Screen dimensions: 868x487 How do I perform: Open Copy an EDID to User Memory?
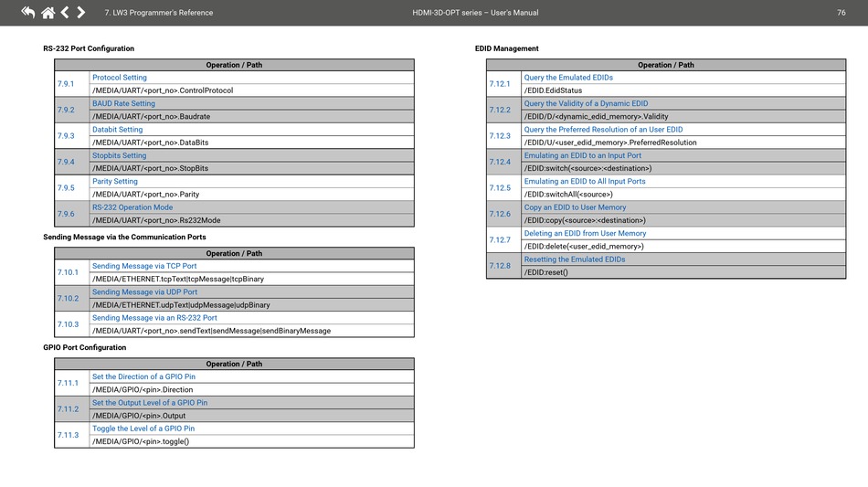[575, 207]
